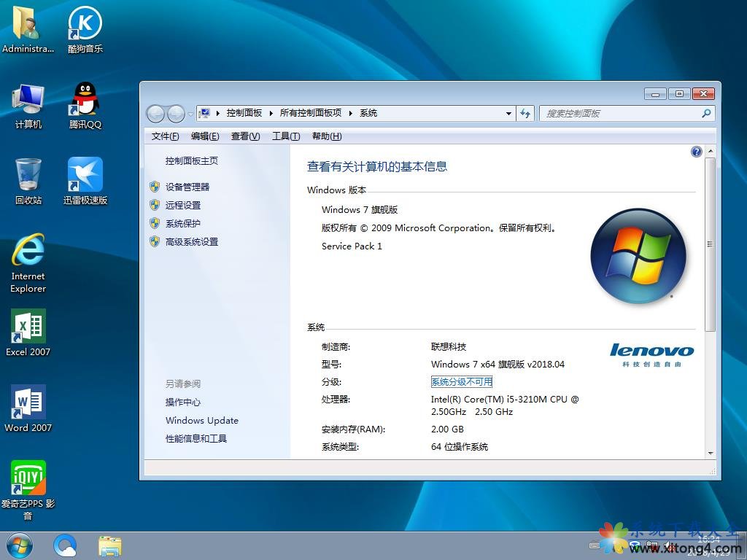Launch the 腾讯QQ penguin shortcut
Image resolution: width=747 pixels, height=560 pixels.
point(85,106)
